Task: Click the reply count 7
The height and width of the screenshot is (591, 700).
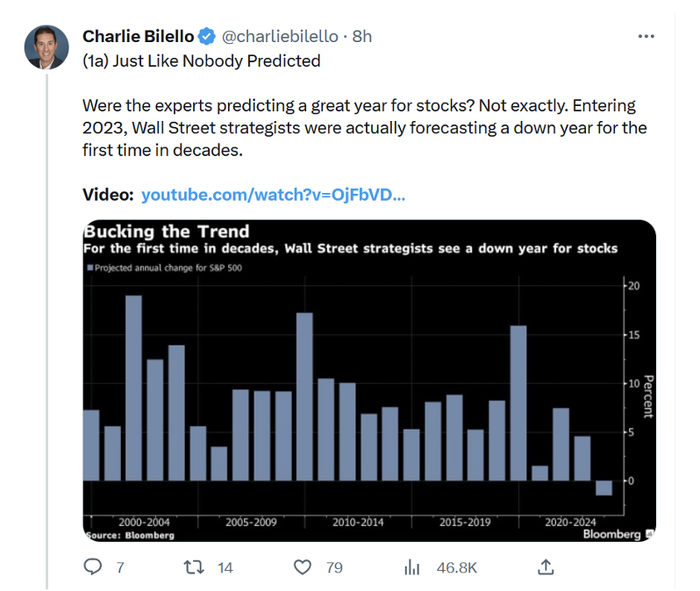Action: click(x=120, y=568)
